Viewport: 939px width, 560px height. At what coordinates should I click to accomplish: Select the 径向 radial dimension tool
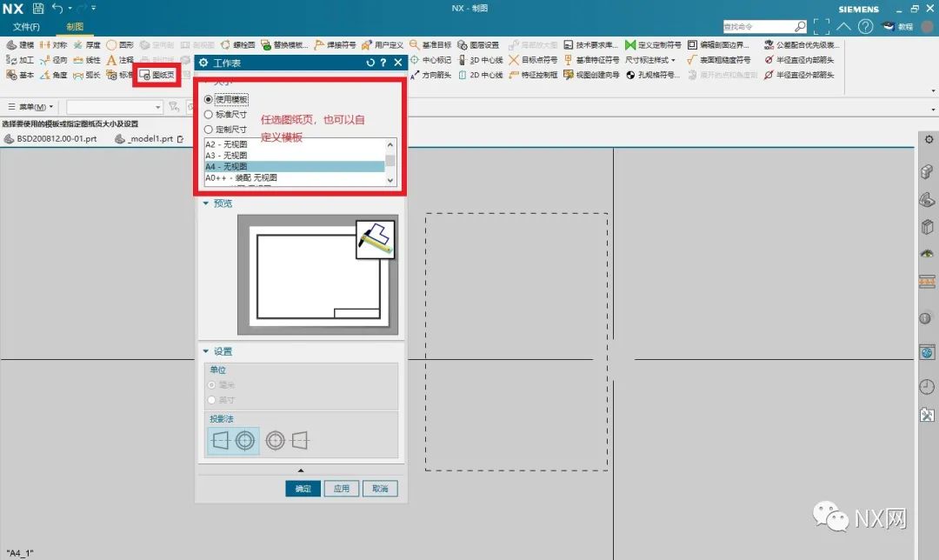53,60
